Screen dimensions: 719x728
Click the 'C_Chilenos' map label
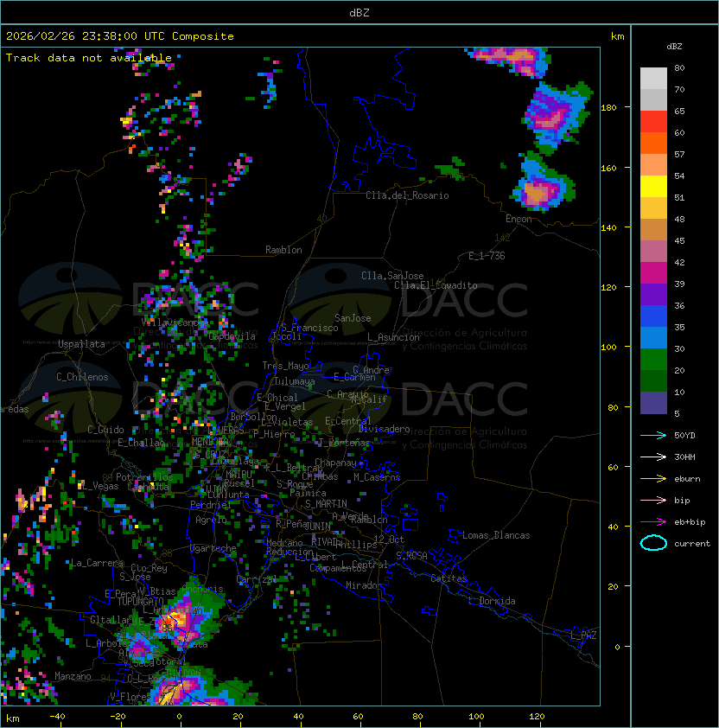(x=82, y=377)
